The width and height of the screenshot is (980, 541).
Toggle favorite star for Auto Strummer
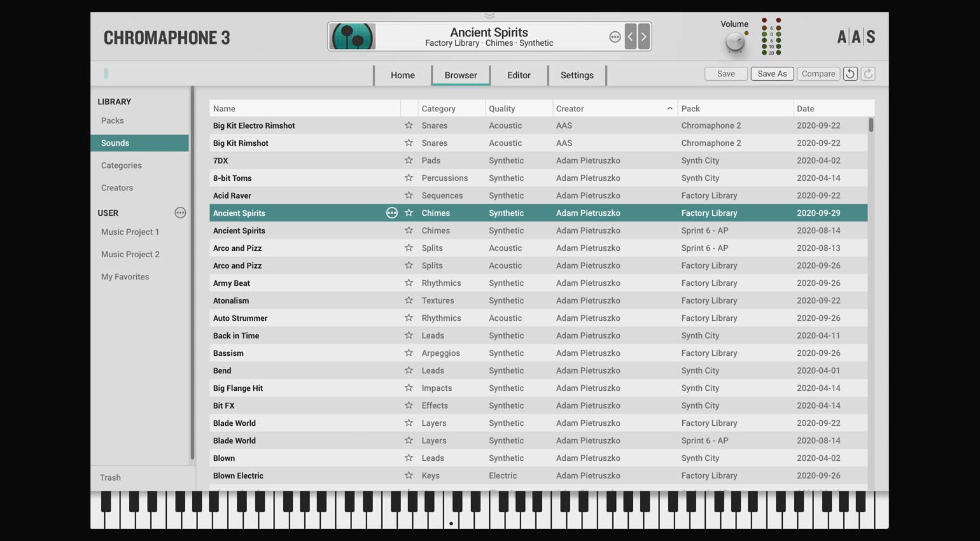(x=409, y=318)
